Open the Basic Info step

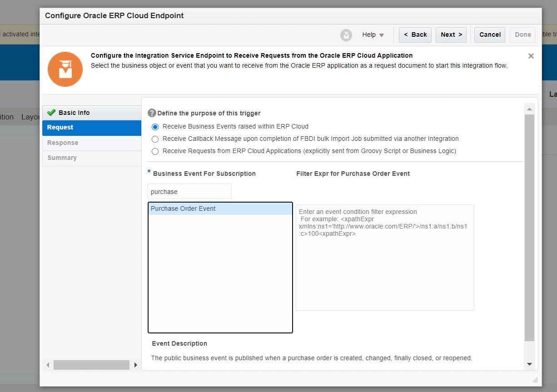click(92, 113)
